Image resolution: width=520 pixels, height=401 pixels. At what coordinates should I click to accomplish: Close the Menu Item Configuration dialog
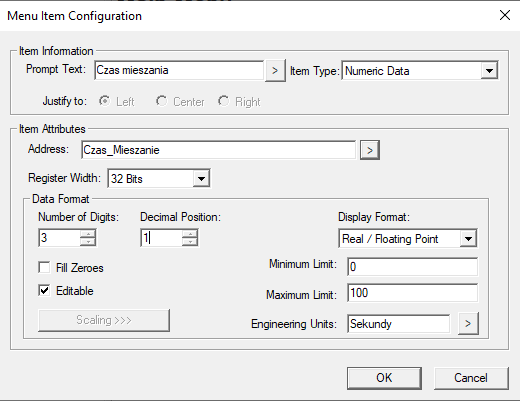[x=505, y=15]
